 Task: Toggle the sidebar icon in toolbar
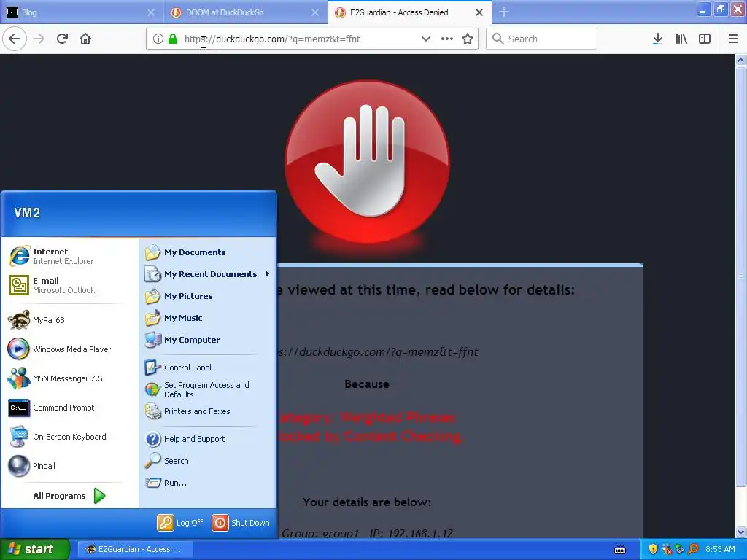(705, 39)
